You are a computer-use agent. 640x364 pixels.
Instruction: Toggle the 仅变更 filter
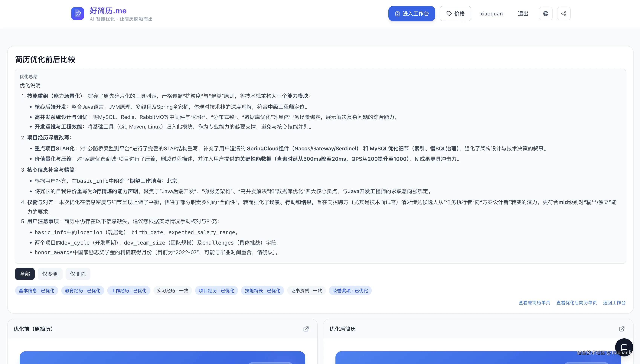click(50, 274)
